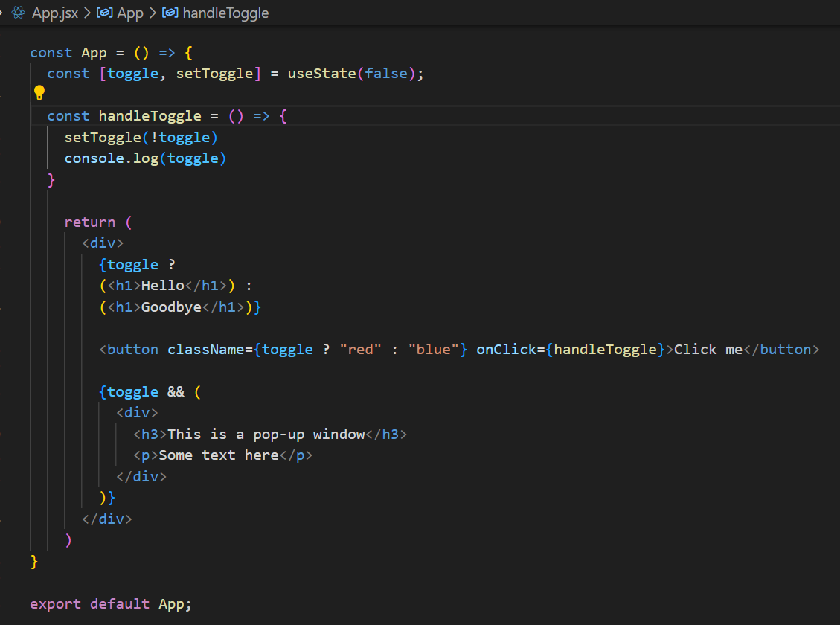The width and height of the screenshot is (840, 625).
Task: Place cursor on setToggle(!toggle) call
Action: (x=141, y=138)
